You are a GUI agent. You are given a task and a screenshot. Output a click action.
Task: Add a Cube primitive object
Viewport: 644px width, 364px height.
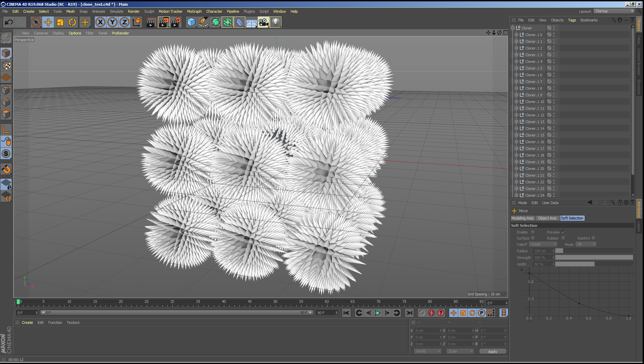pos(191,22)
